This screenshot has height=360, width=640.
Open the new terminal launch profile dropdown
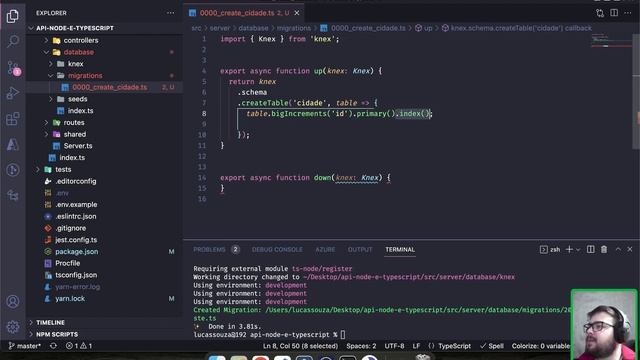[x=578, y=250]
